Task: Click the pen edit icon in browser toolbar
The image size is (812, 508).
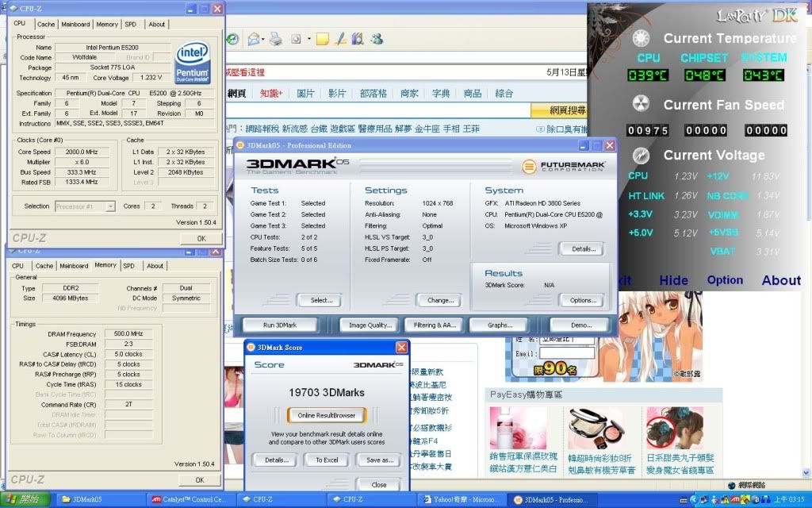Action: tap(340, 39)
